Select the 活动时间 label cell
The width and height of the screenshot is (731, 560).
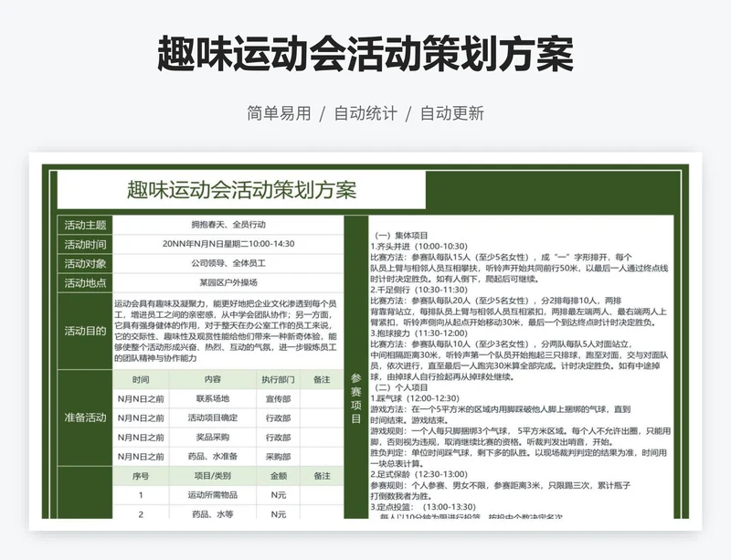(85, 244)
